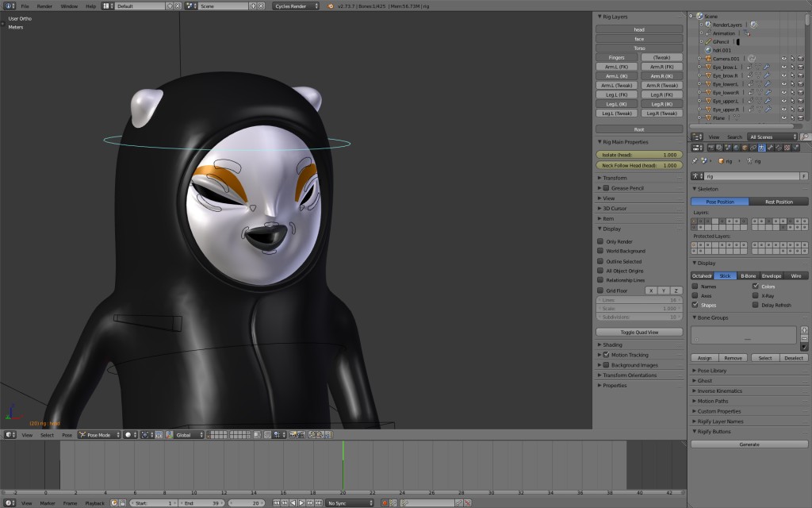The image size is (812, 508).
Task: Switch armature to Rest Position
Action: [x=779, y=201]
